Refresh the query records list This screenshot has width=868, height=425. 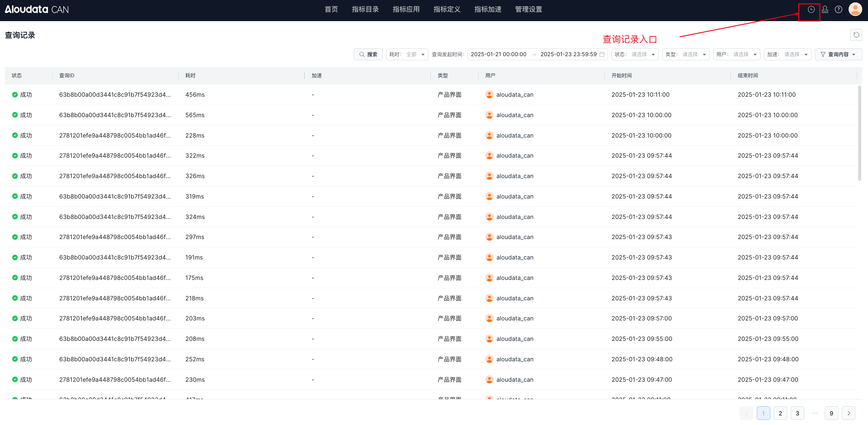pos(856,35)
